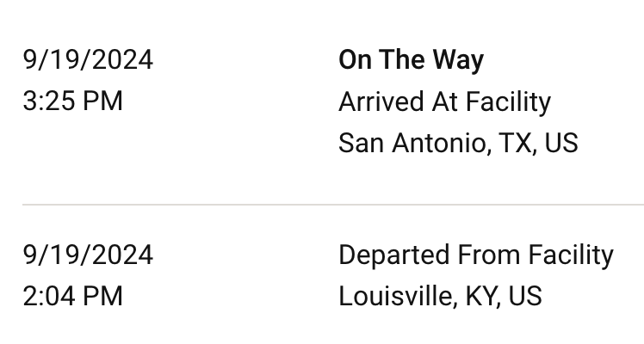This screenshot has height=344, width=644.
Task: Select the Departed From Facility event text
Action: click(475, 255)
